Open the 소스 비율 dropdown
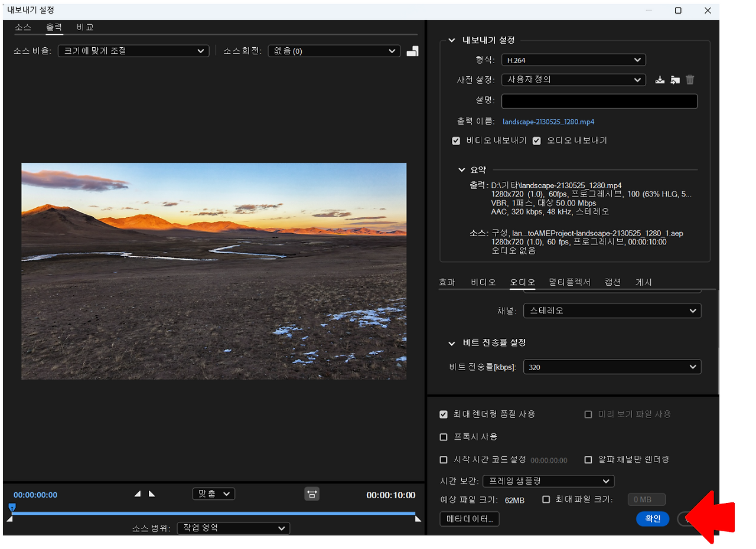Image resolution: width=756 pixels, height=549 pixels. click(133, 51)
